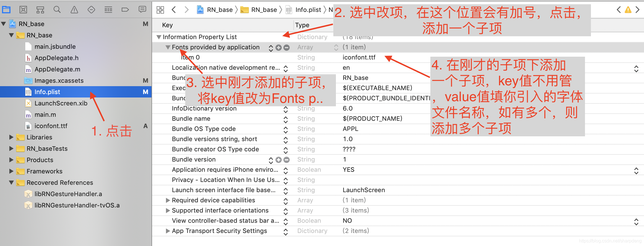Image resolution: width=644 pixels, height=246 pixels.
Task: Click the Type column header
Action: click(302, 25)
